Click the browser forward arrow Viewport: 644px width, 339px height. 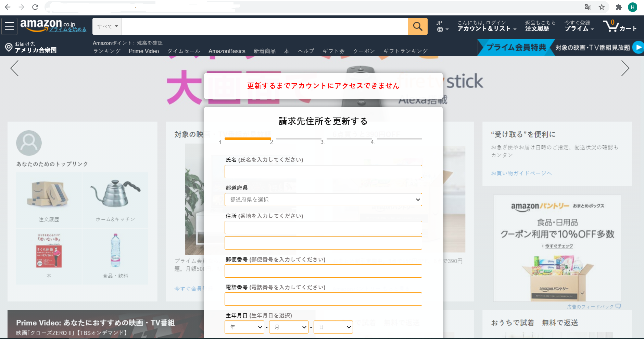point(21,7)
